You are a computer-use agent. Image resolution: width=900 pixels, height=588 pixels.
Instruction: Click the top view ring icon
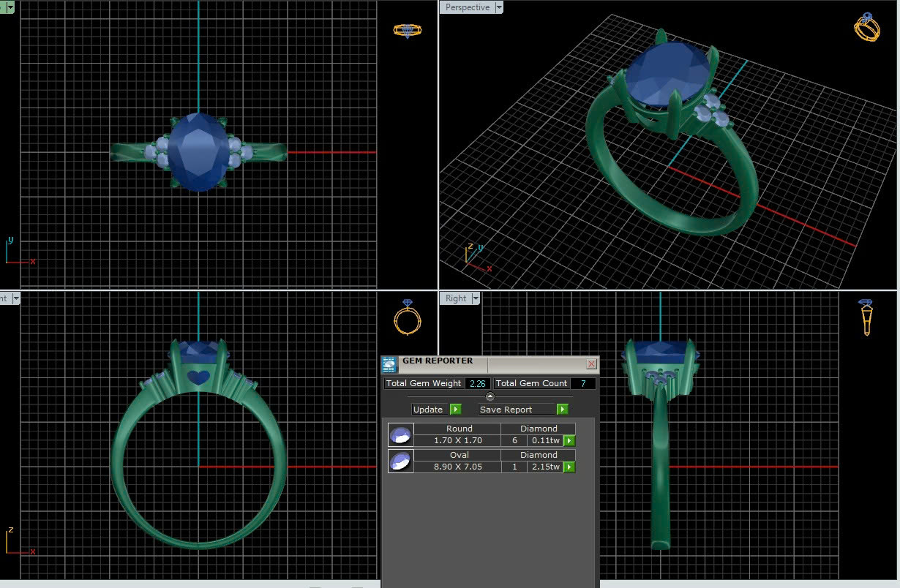tap(407, 30)
